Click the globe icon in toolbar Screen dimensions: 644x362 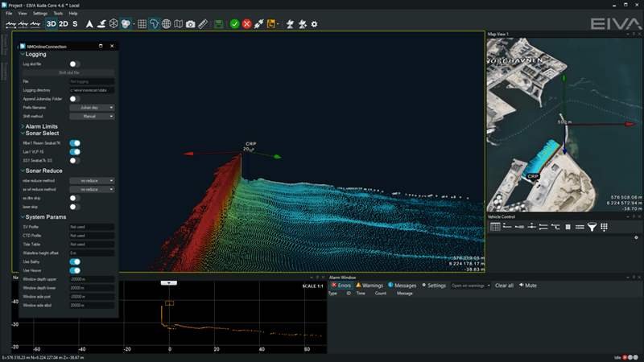(x=166, y=24)
